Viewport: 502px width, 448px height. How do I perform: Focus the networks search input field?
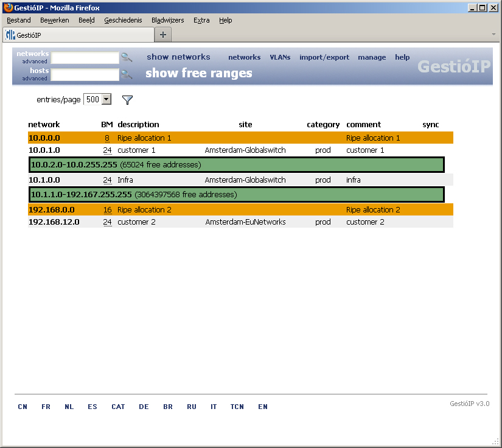(85, 58)
